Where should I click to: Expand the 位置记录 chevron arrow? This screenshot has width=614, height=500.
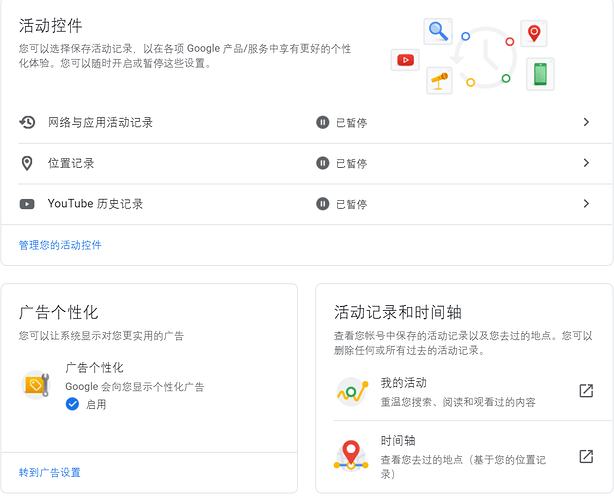586,163
